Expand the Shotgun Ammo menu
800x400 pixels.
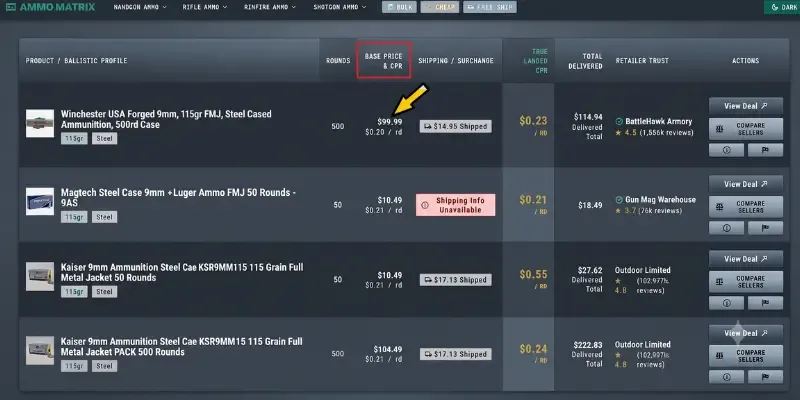click(340, 7)
